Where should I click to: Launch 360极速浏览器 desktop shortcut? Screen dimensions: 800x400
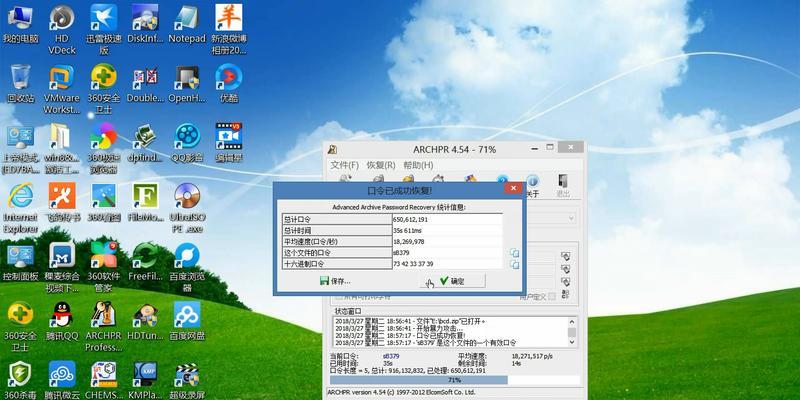pos(104,148)
